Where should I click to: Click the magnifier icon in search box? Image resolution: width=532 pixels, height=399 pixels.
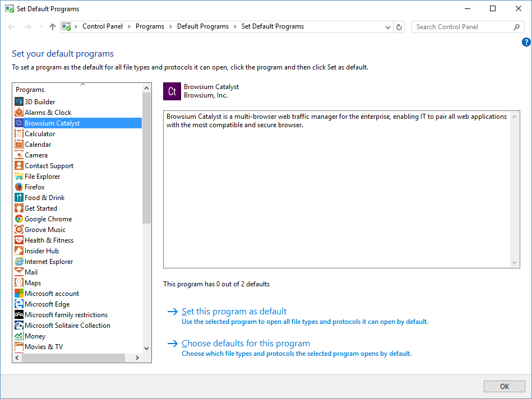click(516, 27)
